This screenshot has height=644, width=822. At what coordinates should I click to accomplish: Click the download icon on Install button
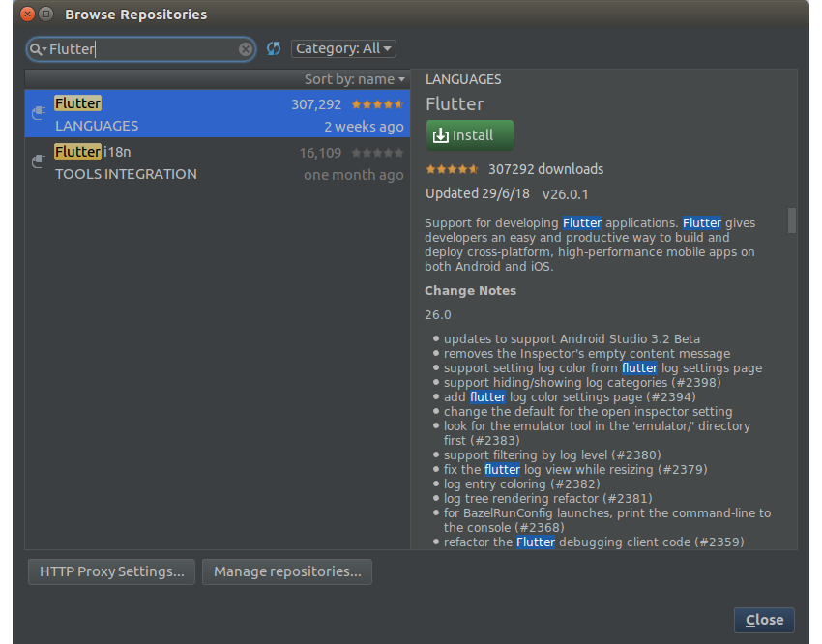coord(440,135)
